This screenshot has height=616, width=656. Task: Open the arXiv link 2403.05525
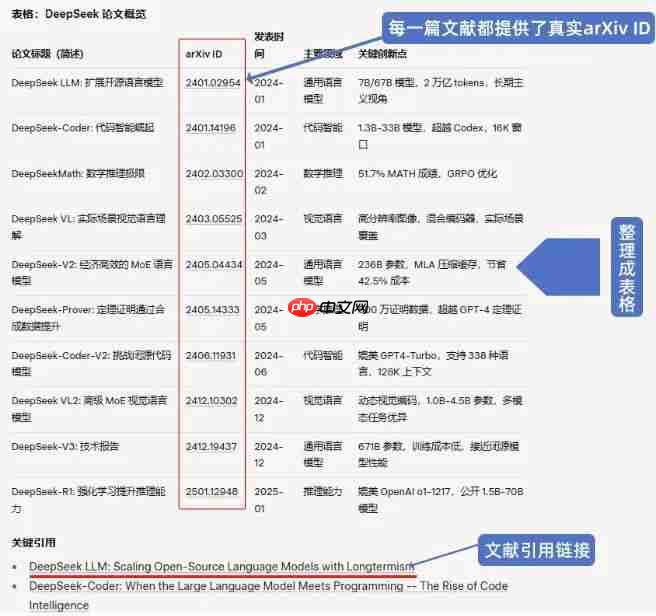click(214, 219)
